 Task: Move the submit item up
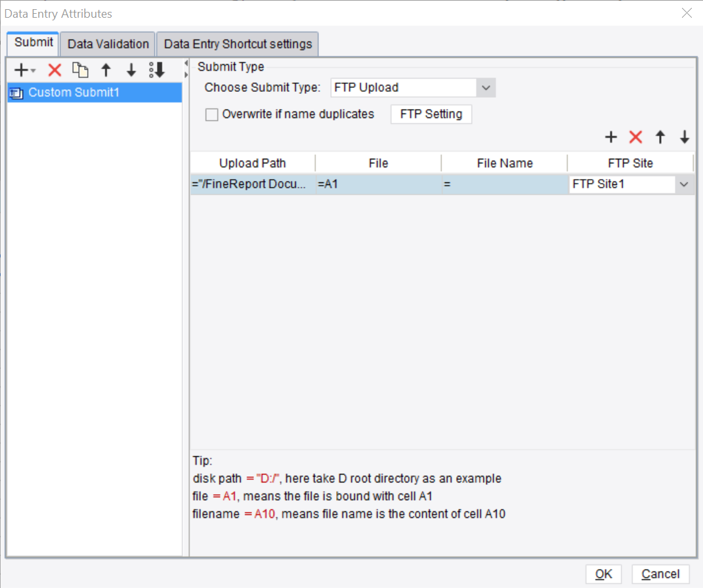click(x=106, y=70)
